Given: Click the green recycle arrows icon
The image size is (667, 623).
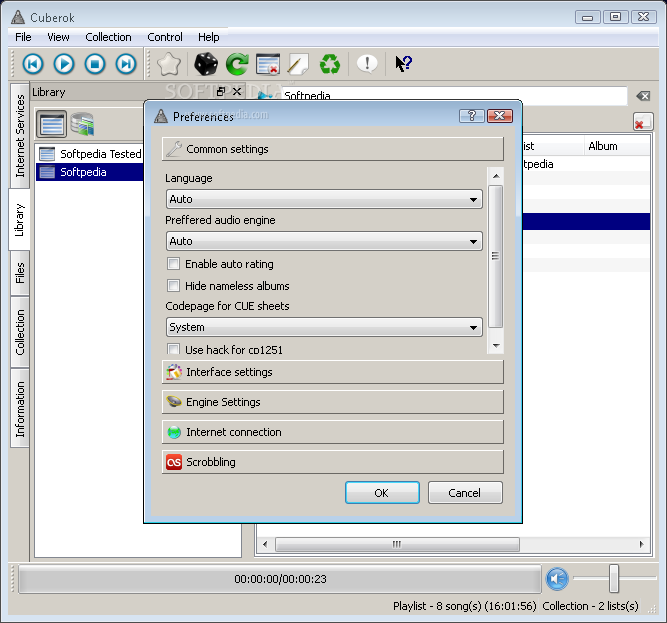Looking at the screenshot, I should tap(330, 64).
